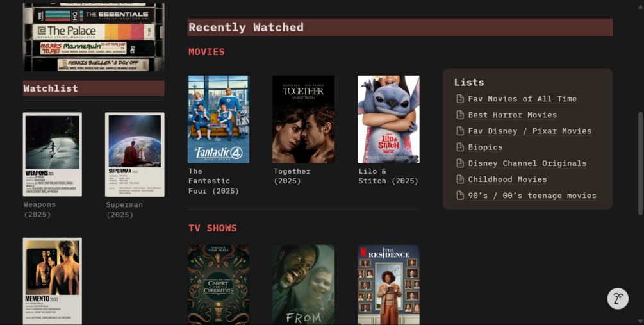Viewport: 644px width, 325px height.
Task: Open the Notion AI assistant face icon
Action: 618,298
